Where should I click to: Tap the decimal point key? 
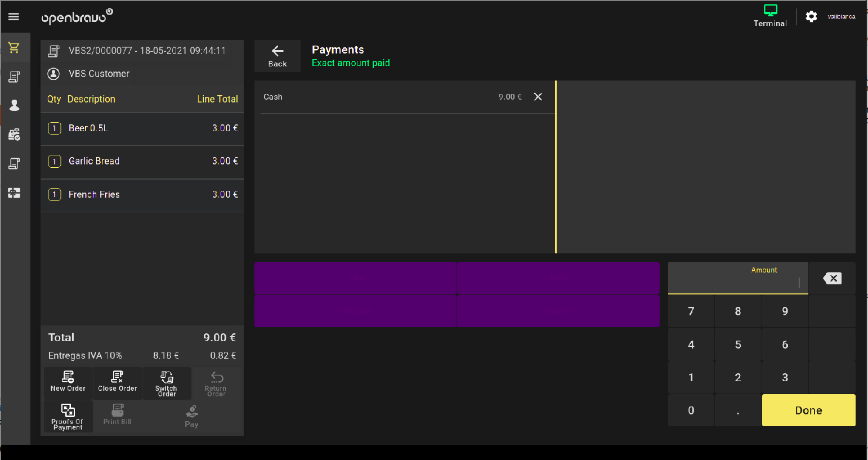click(x=737, y=410)
